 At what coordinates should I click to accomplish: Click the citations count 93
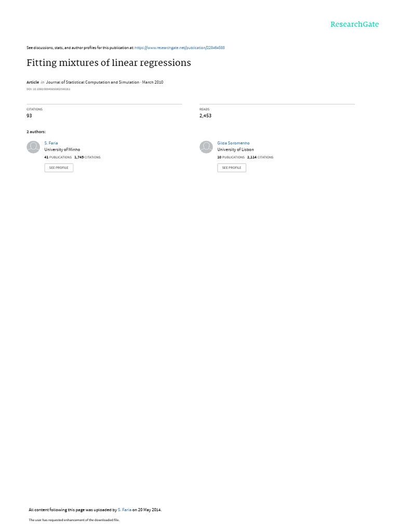coord(29,116)
